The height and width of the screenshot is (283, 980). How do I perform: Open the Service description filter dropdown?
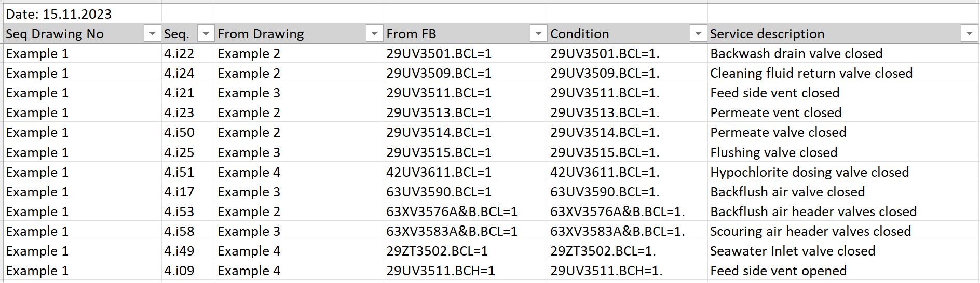coord(969,34)
